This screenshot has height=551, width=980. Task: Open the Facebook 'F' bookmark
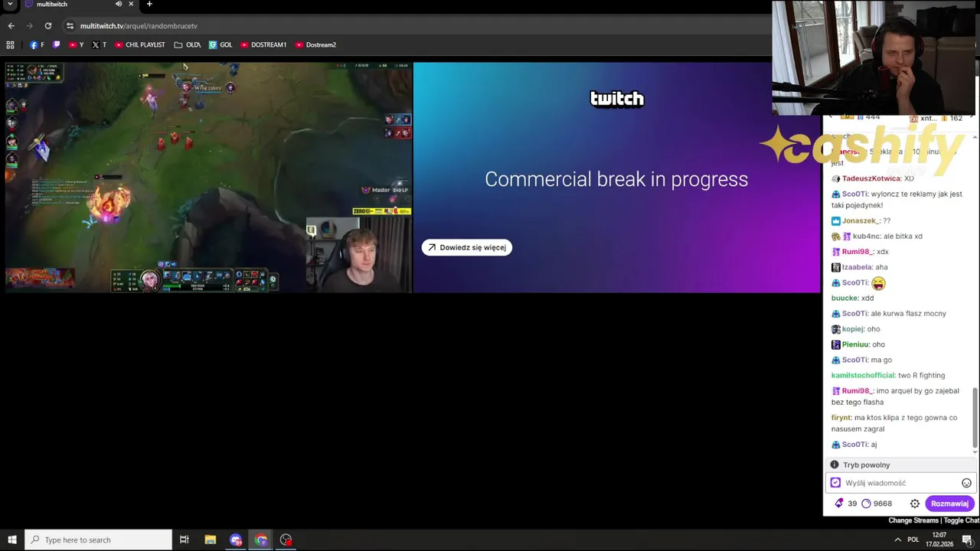(37, 45)
